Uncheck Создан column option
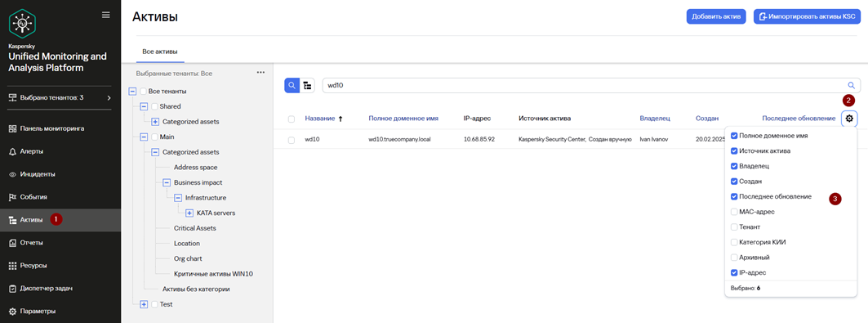868x323 pixels. (734, 182)
